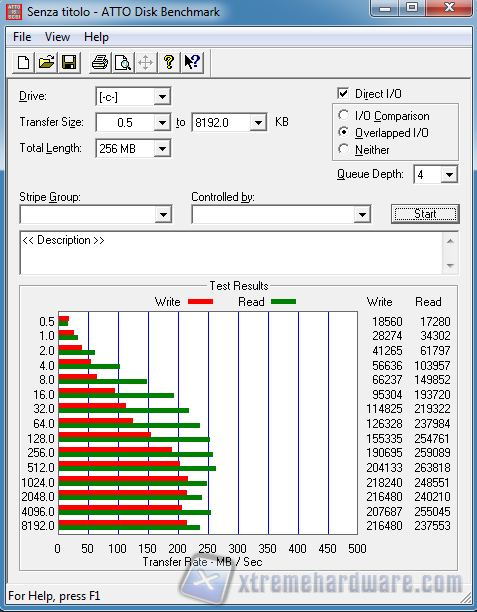Choose the Neither radio option
The image size is (477, 612).
344,149
